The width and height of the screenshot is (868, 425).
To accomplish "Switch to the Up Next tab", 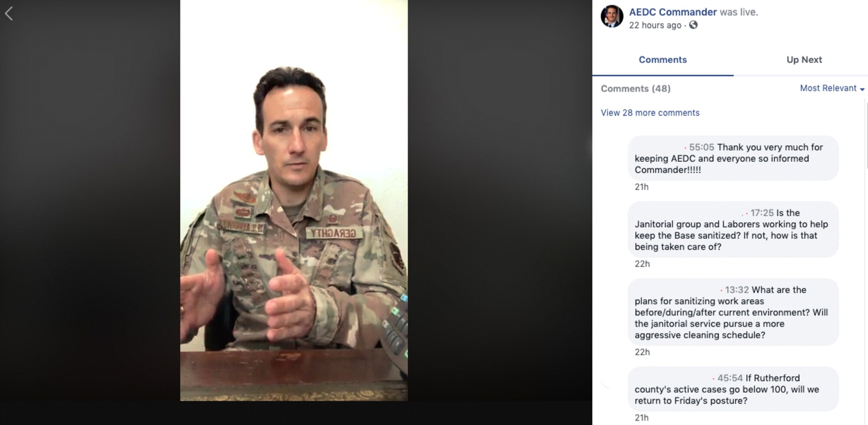I will [804, 60].
